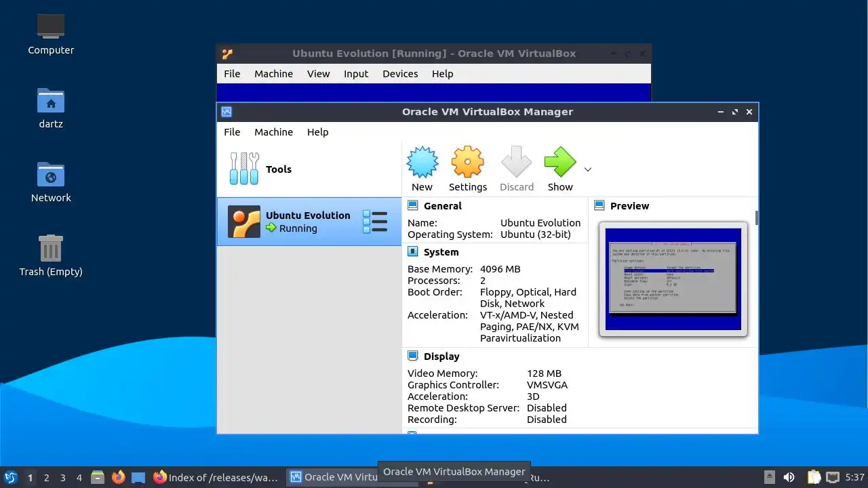The height and width of the screenshot is (488, 868).
Task: Click the Computer desktop icon
Action: coord(51,26)
